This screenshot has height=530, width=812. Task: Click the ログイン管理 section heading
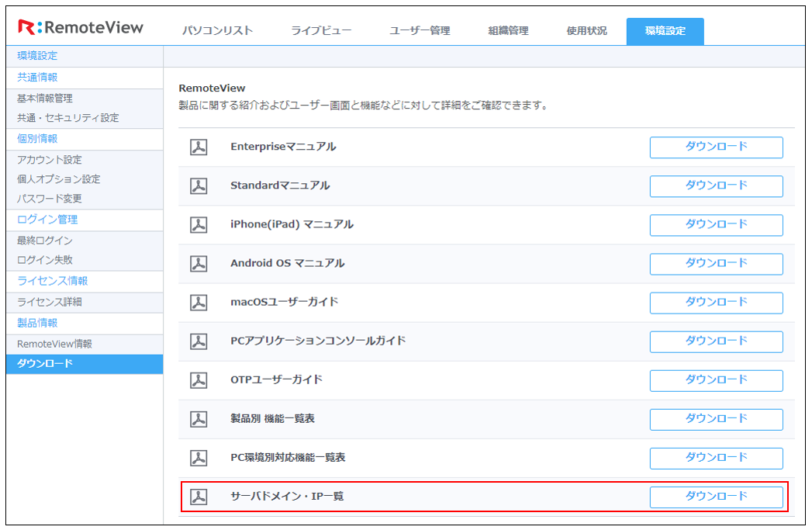coord(47,220)
